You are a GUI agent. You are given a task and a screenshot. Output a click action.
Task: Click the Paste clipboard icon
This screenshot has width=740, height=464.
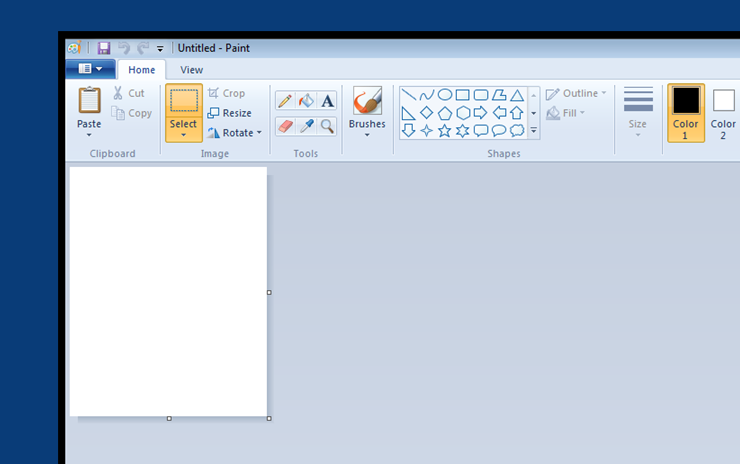coord(89,100)
